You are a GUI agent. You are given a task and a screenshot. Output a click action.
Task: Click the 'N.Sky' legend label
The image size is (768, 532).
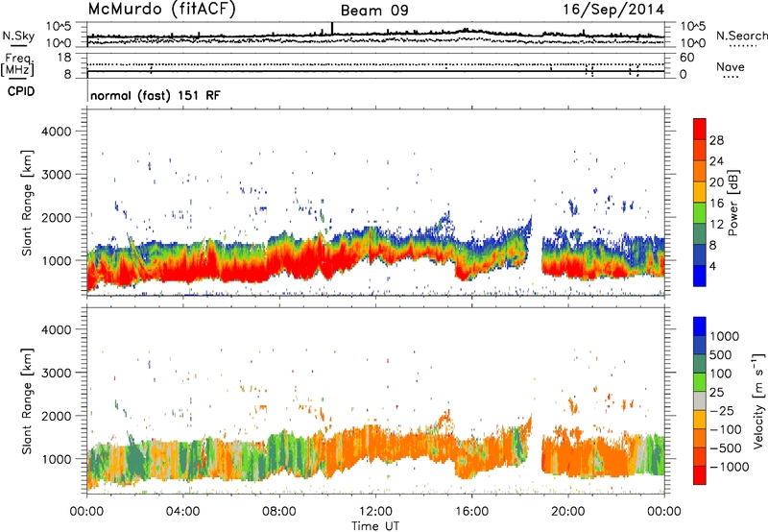[x=18, y=36]
